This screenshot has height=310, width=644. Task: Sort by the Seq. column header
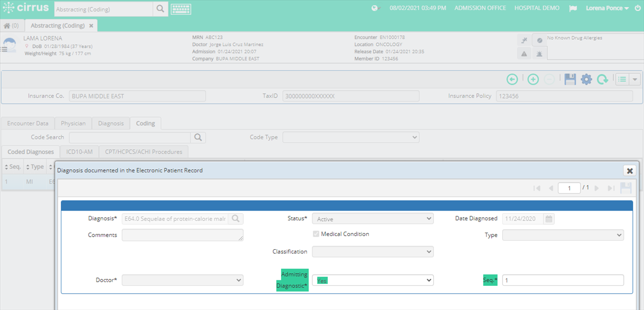[x=12, y=167]
